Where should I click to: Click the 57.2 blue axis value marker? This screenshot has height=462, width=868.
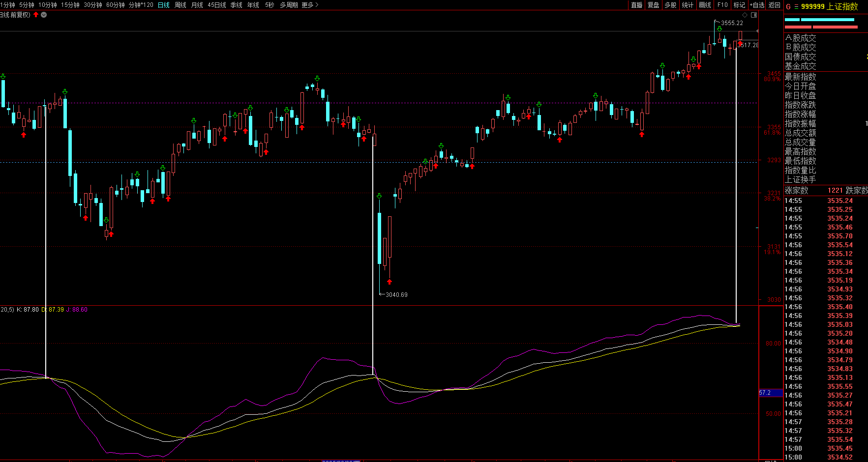771,393
